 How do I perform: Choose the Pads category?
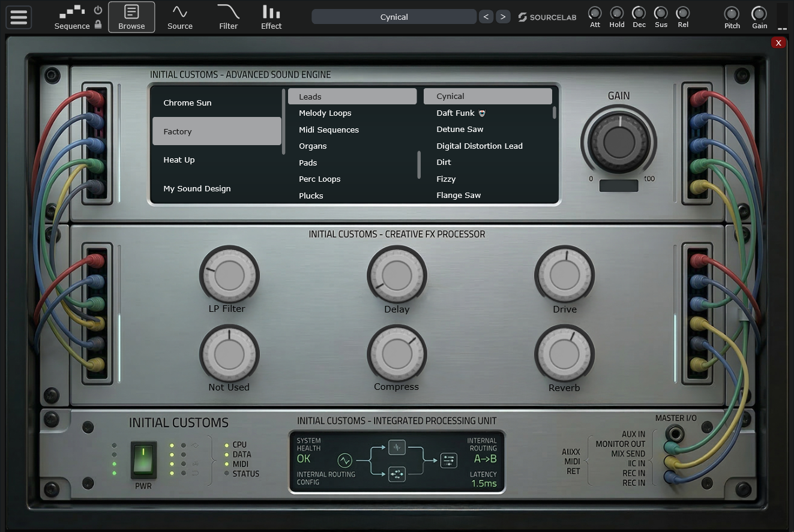pos(308,163)
